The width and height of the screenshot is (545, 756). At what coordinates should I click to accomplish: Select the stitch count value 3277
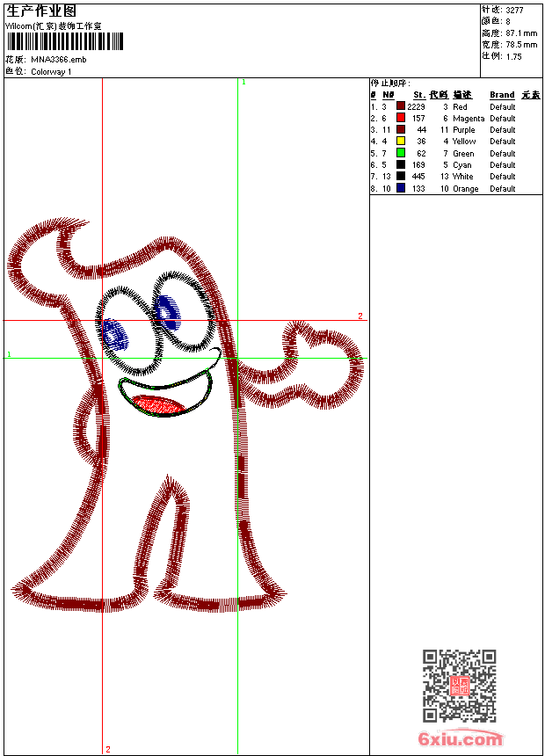(514, 10)
